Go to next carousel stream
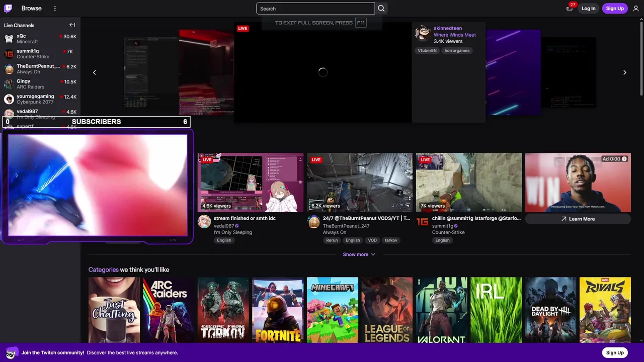 coord(624,72)
